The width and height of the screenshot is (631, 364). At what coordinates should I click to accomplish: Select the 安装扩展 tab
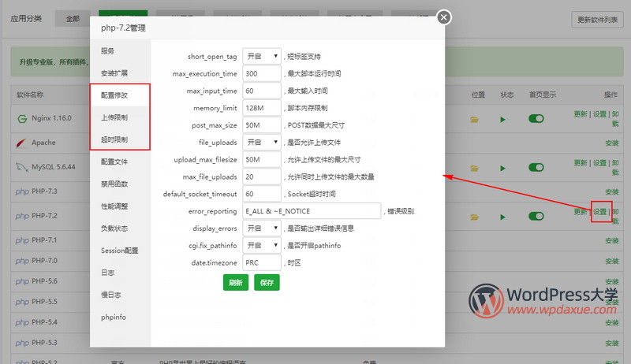pos(120,73)
